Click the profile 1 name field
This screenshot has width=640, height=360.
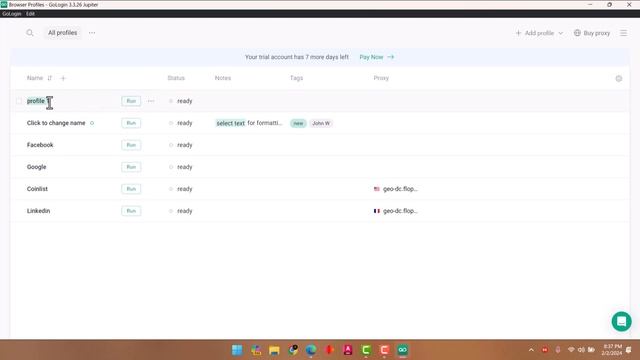(38, 101)
